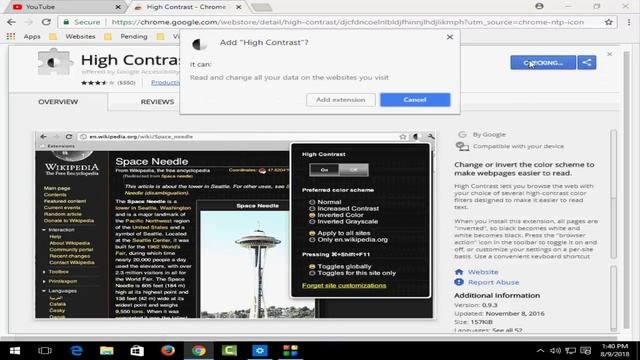Click the Report Abuse link
Image resolution: width=640 pixels, height=360 pixels.
tap(493, 282)
